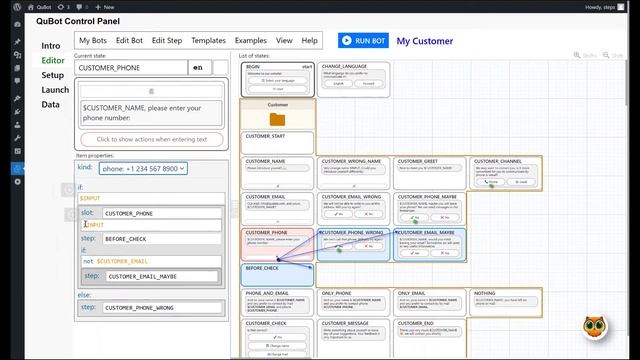Open the Edit Step menu
This screenshot has height=360, width=640.
click(x=167, y=40)
